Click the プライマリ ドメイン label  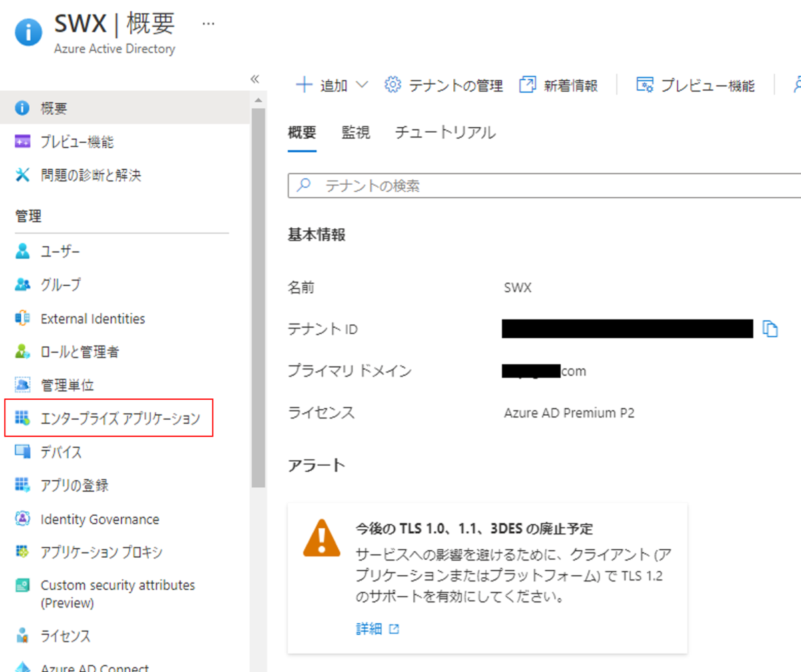[x=349, y=370]
